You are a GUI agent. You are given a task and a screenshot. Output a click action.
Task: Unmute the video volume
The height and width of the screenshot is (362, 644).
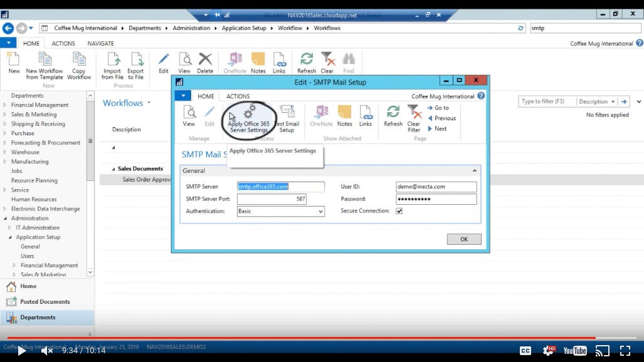click(47, 351)
